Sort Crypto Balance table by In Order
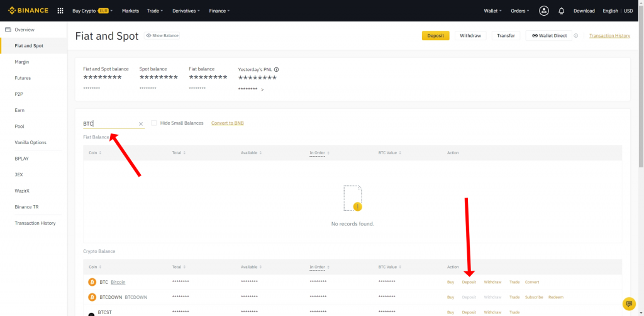This screenshot has height=316, width=644. [x=319, y=267]
